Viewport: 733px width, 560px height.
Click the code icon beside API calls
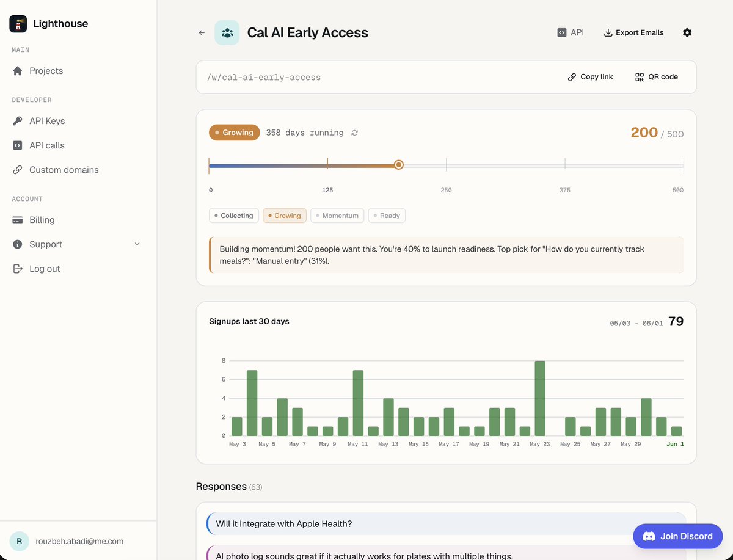[18, 145]
